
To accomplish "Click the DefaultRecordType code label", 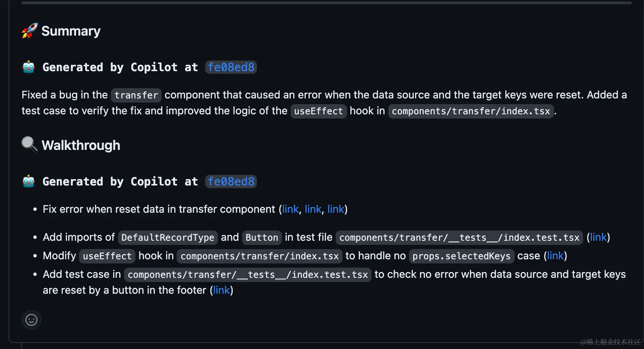I will 168,237.
